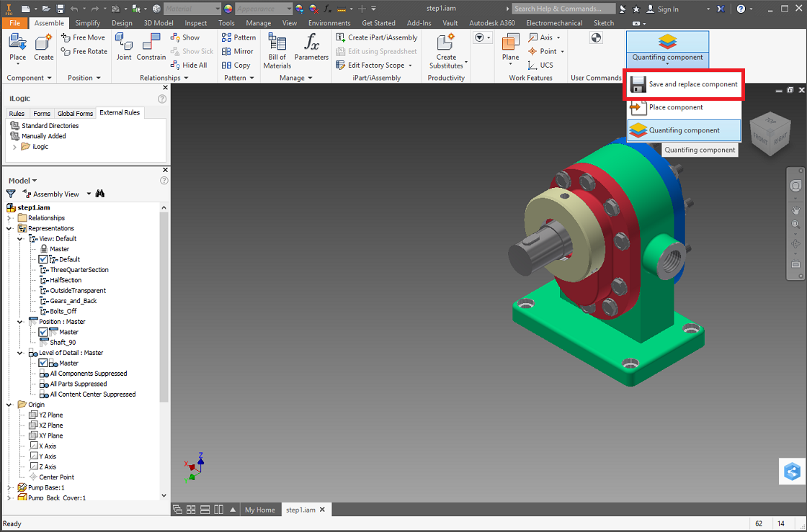The image size is (807, 532).
Task: Click the iLogic panel help icon
Action: click(x=162, y=99)
